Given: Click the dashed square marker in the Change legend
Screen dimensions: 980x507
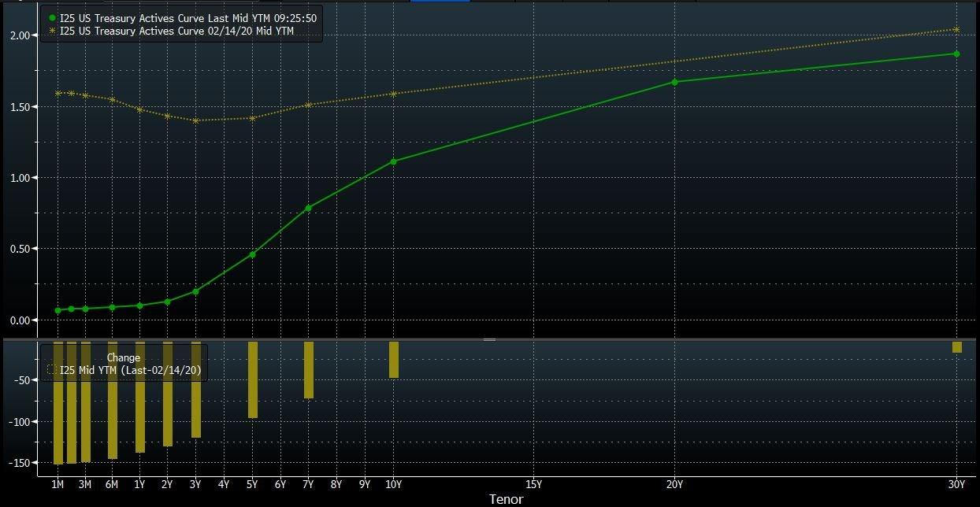Looking at the screenshot, I should (51, 370).
